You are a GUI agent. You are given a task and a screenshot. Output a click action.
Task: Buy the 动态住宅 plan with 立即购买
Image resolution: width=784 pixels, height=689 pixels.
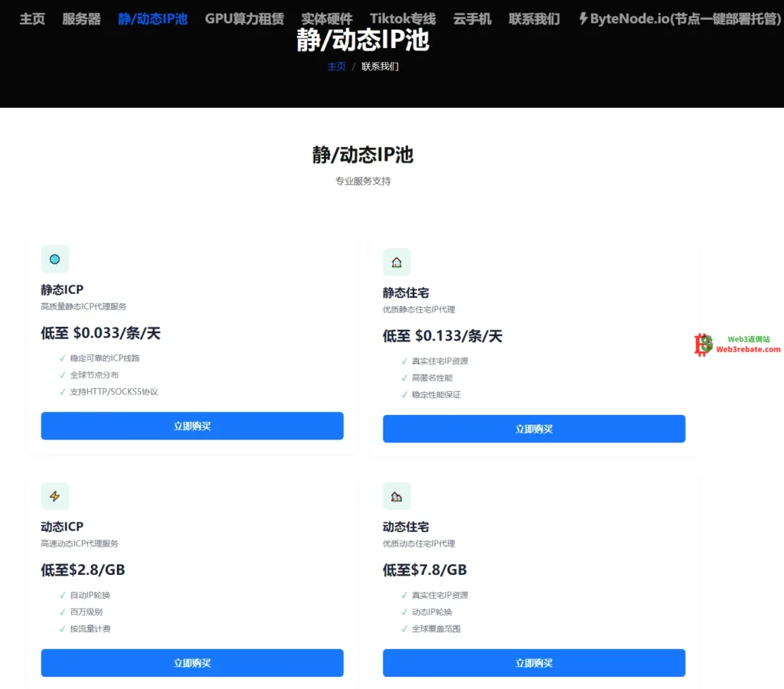point(534,663)
